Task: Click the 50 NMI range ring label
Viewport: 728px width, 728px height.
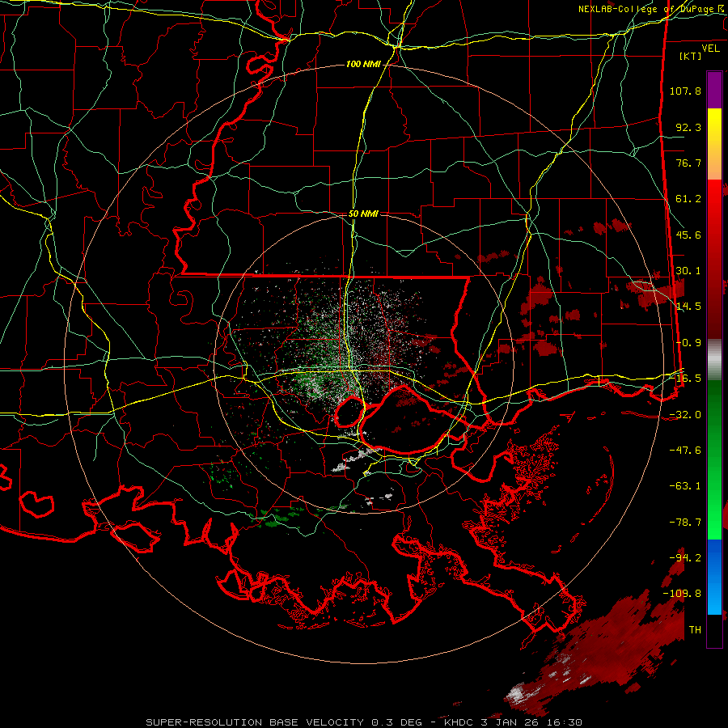Action: point(363,214)
